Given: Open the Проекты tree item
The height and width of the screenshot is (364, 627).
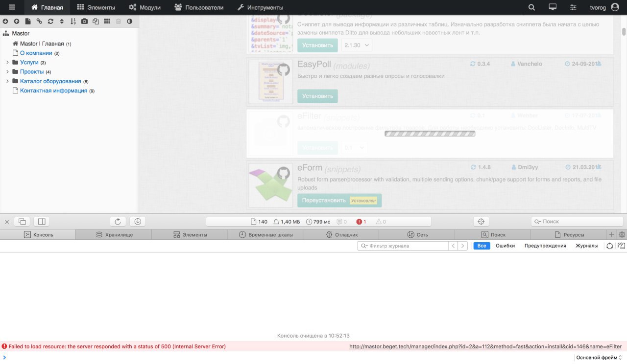Looking at the screenshot, I should (32, 72).
